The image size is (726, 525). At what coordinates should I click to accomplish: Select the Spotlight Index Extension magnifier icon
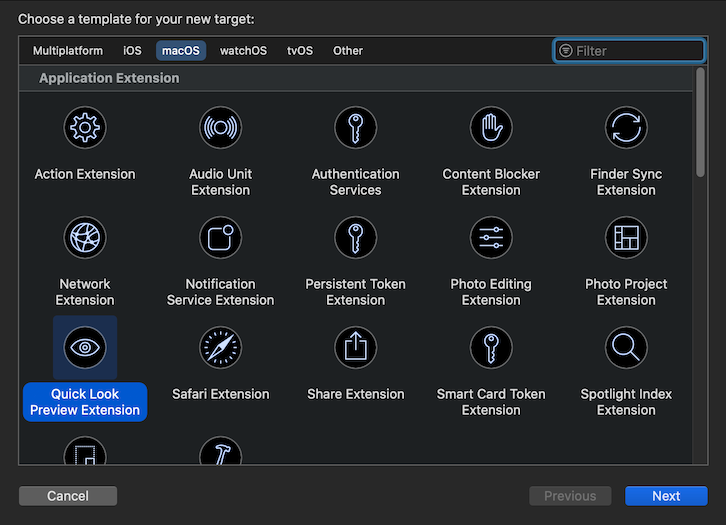point(626,348)
